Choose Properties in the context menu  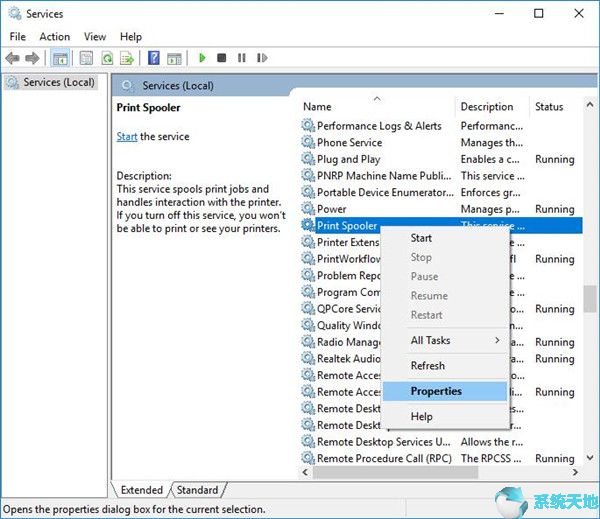[445, 391]
